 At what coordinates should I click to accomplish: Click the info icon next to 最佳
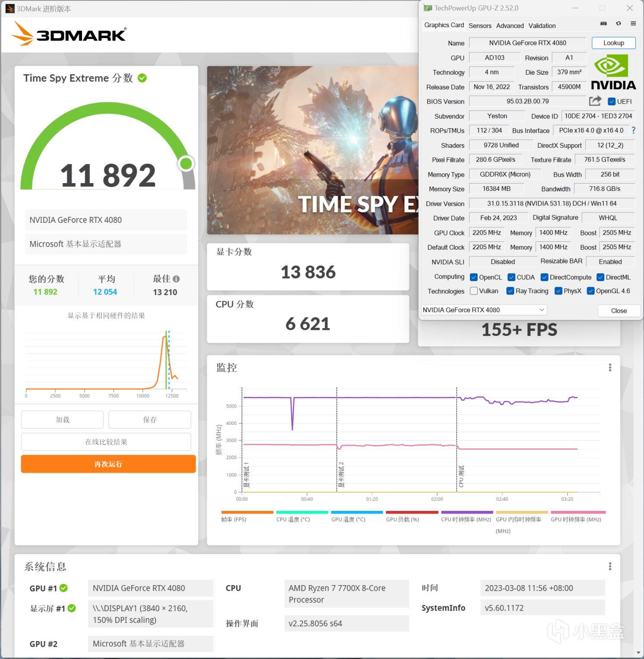click(x=176, y=279)
